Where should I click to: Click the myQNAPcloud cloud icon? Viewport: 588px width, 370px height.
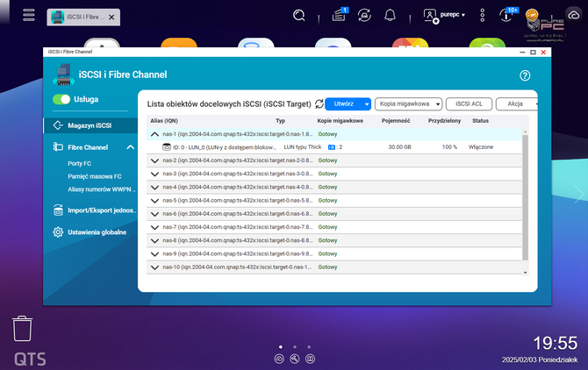574,16
